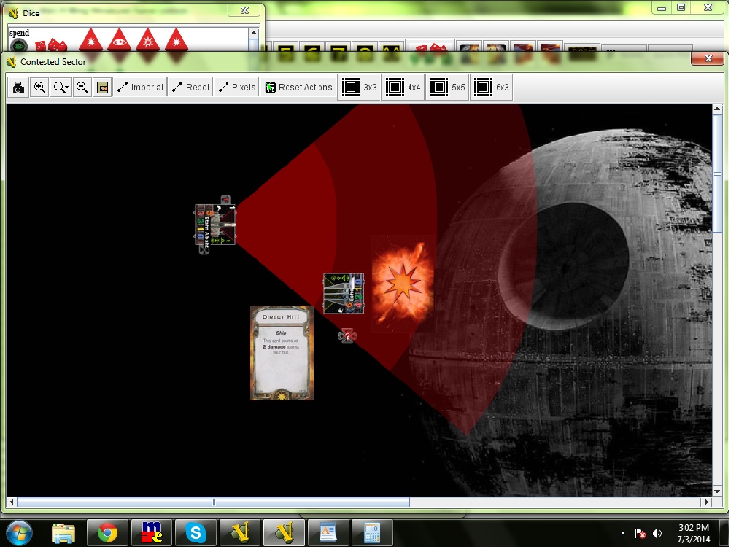Choose the 5x5 play area
747x560 pixels.
pyautogui.click(x=447, y=87)
